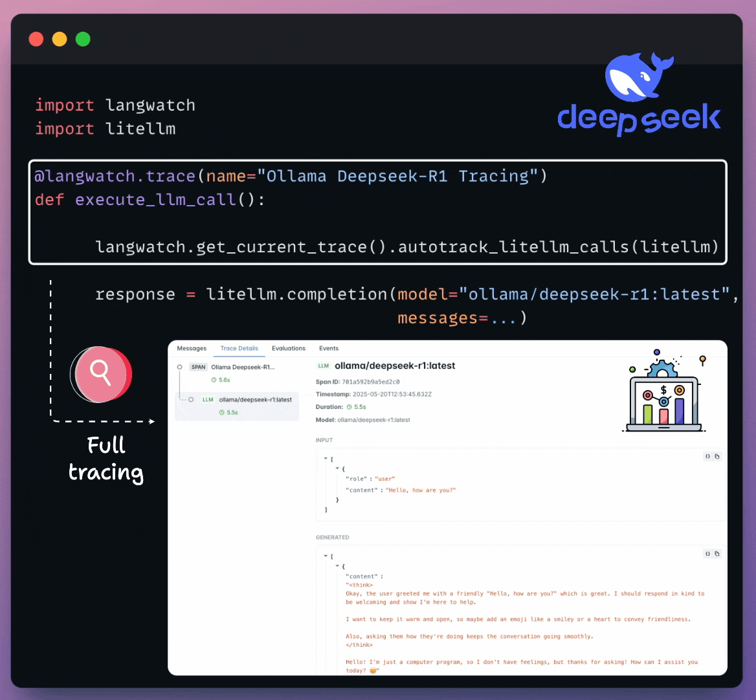
Task: Collapse the GENERATED outer array bracket
Action: point(326,556)
